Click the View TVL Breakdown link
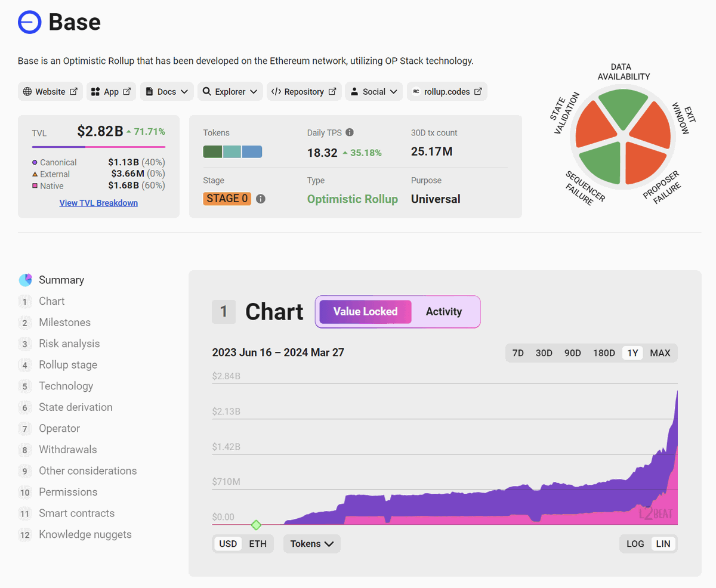The height and width of the screenshot is (588, 716). (98, 203)
